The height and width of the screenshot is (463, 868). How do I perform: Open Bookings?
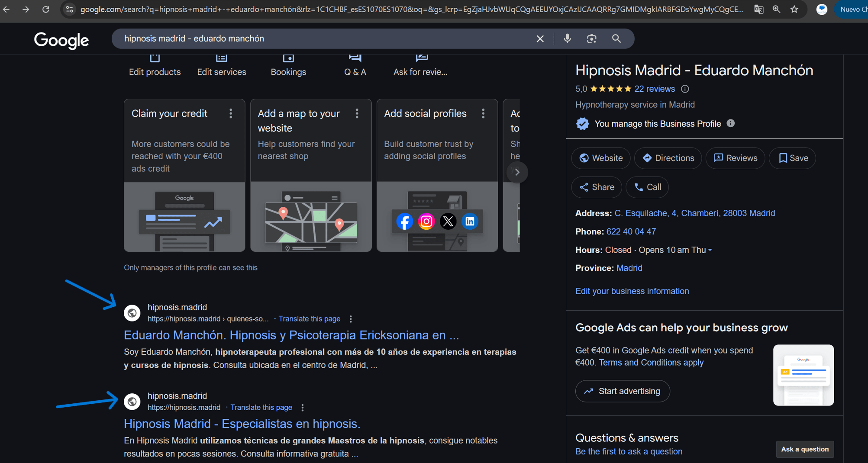[288, 66]
